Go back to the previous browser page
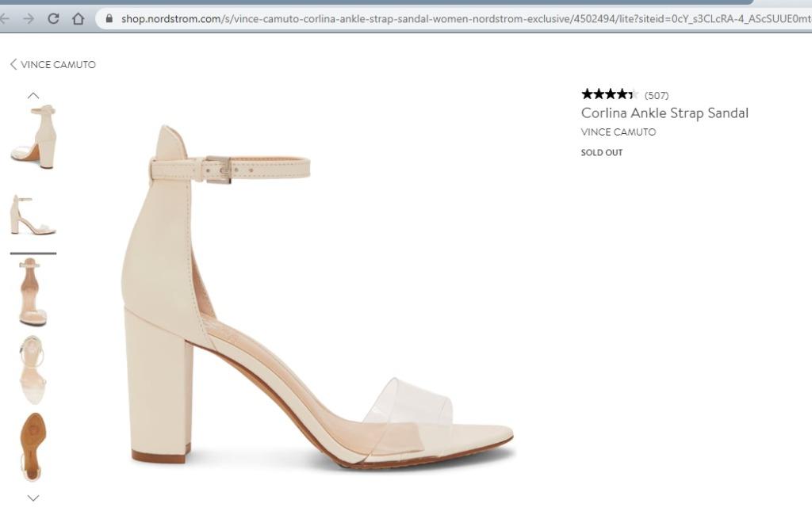Viewport: 812px width, 515px height. point(4,19)
